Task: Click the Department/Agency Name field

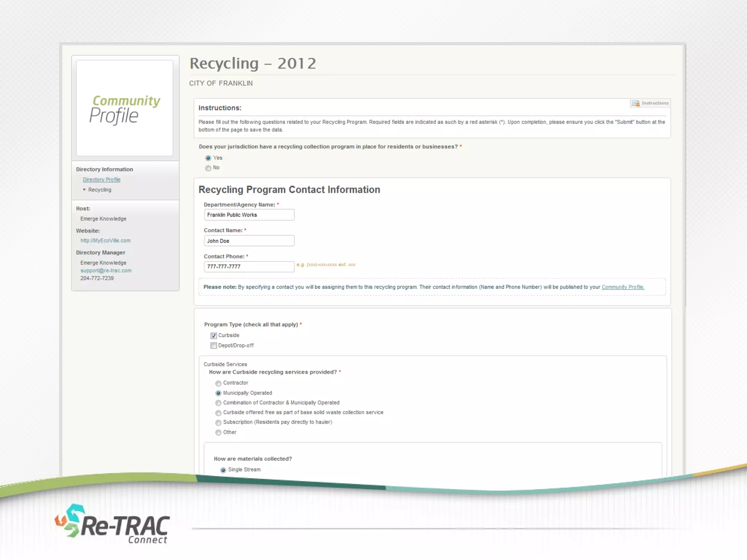Action: pos(249,215)
